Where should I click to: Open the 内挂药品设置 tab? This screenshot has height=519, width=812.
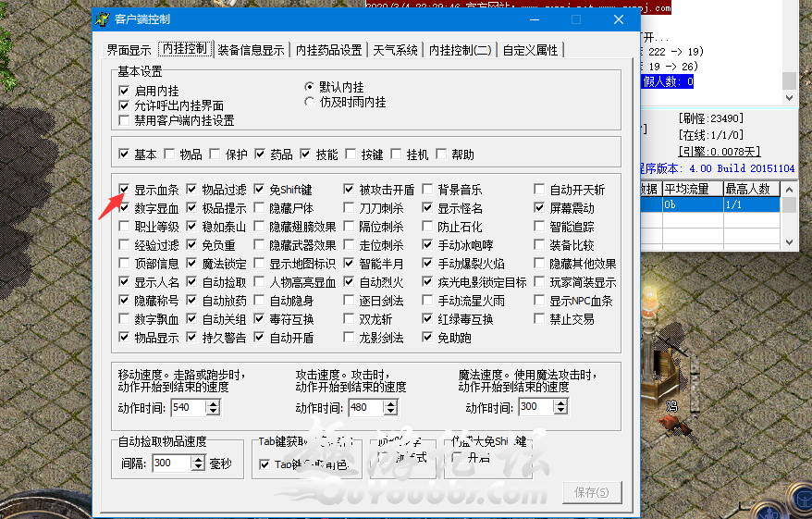(328, 50)
